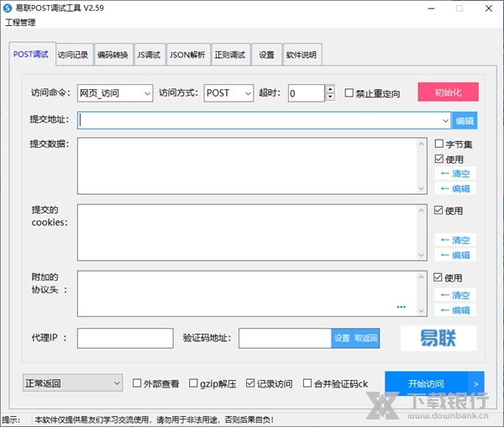This screenshot has height=427, width=504.
Task: Click 清空 button for 附加的协议头
Action: [455, 295]
